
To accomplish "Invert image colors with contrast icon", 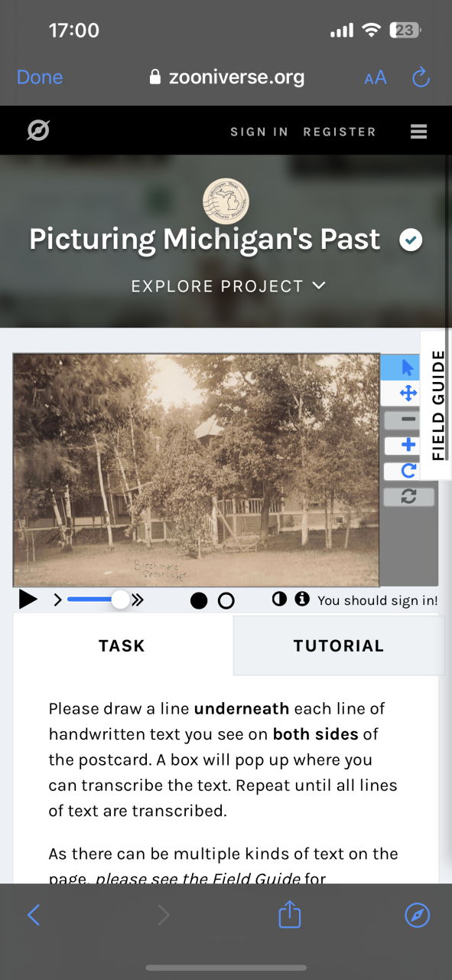I will tap(279, 599).
